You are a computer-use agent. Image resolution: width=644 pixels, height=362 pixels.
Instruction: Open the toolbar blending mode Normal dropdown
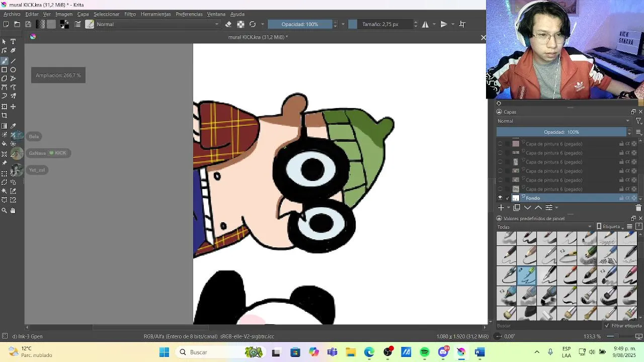coord(157,24)
